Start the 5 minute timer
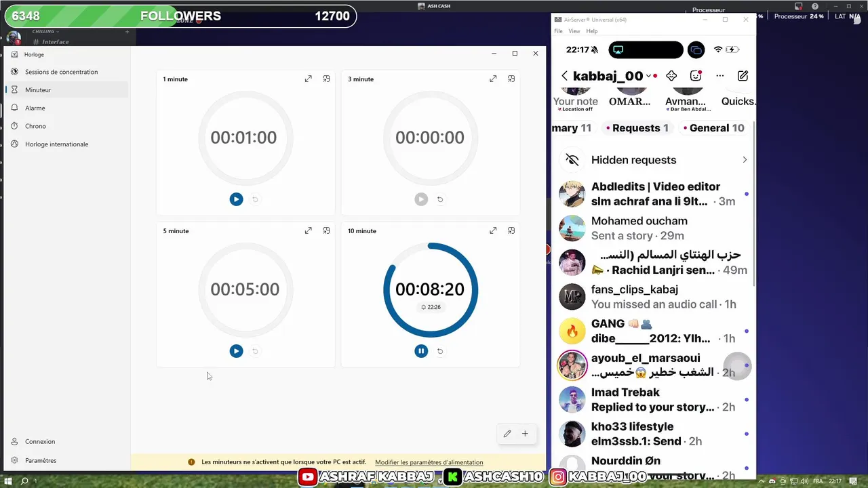The image size is (868, 488). [236, 351]
